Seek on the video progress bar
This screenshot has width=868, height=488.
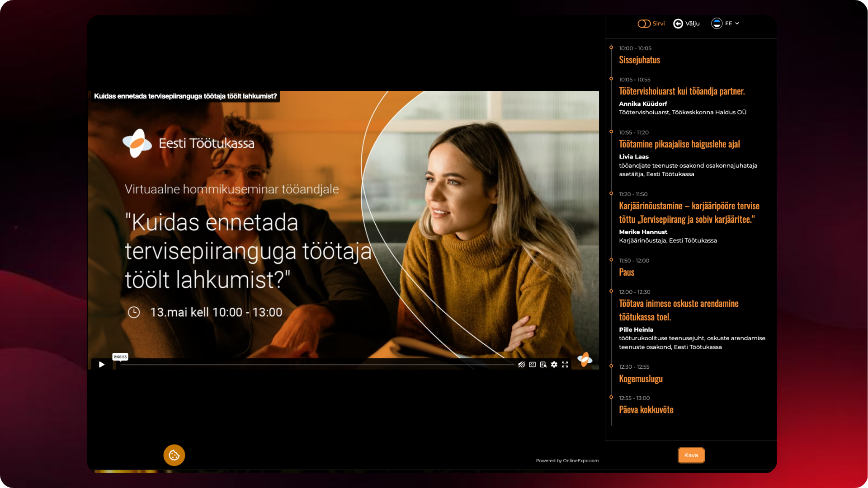pyautogui.click(x=316, y=365)
